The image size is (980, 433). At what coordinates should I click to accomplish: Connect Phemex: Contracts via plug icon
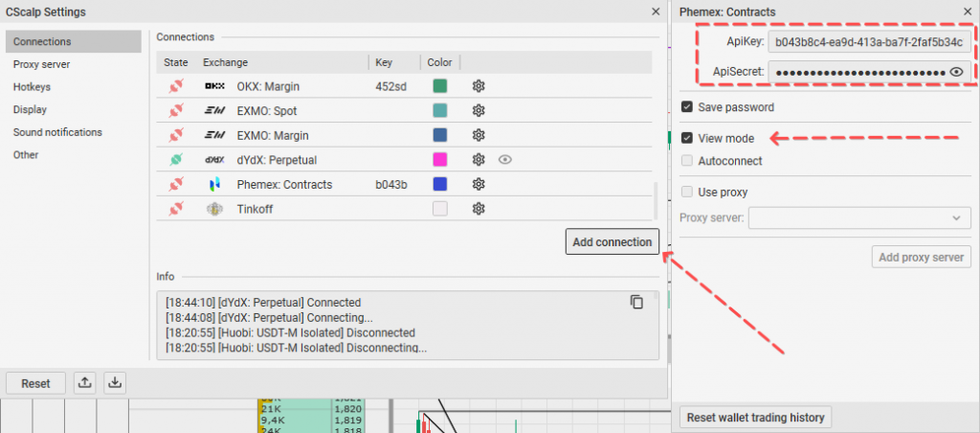pos(176,184)
